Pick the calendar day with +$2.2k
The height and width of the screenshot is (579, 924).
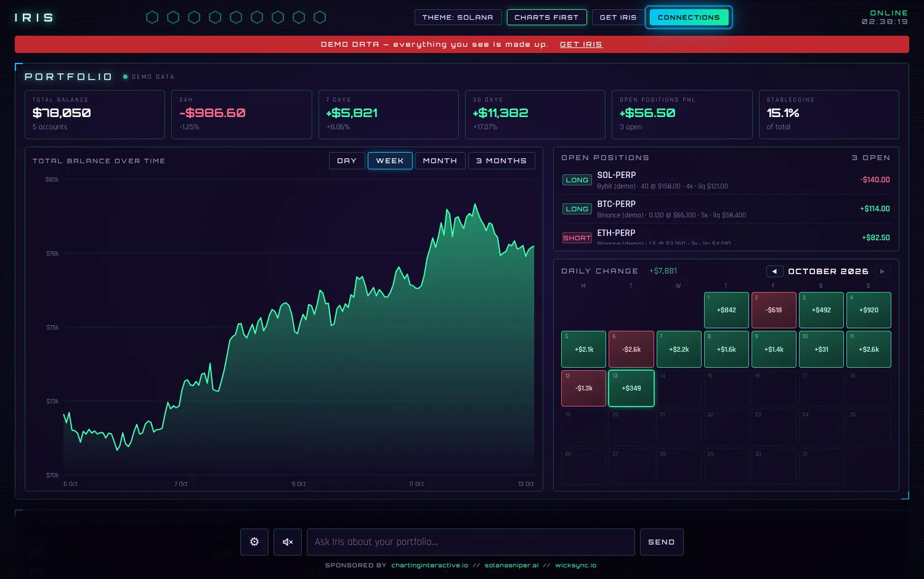point(679,349)
